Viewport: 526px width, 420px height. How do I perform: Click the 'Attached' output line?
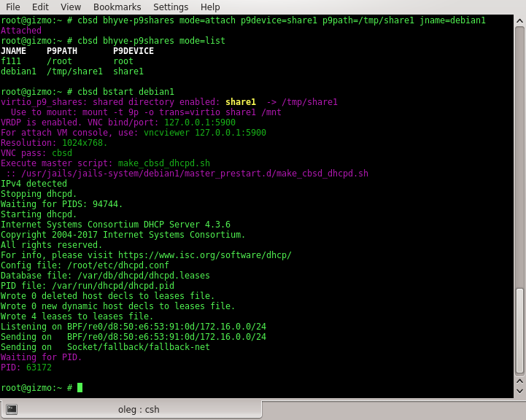(x=21, y=31)
